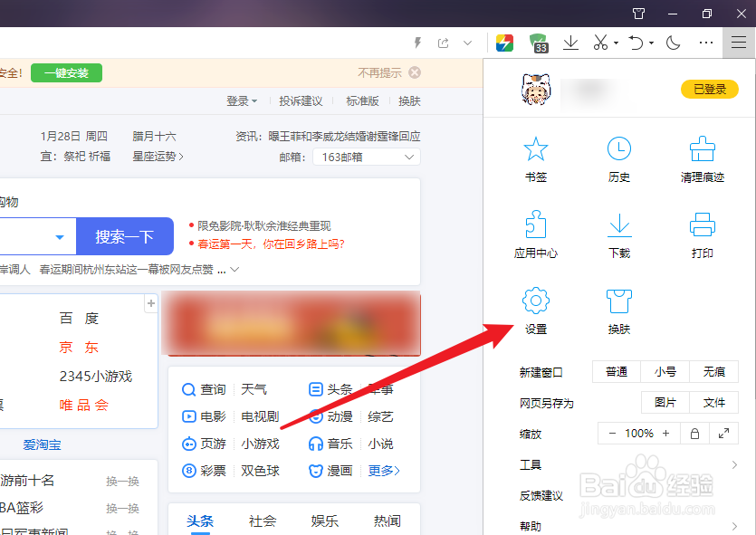Open the 163邮箱 mailbox dropdown
Viewport: 756px width, 535px height.
(x=367, y=157)
